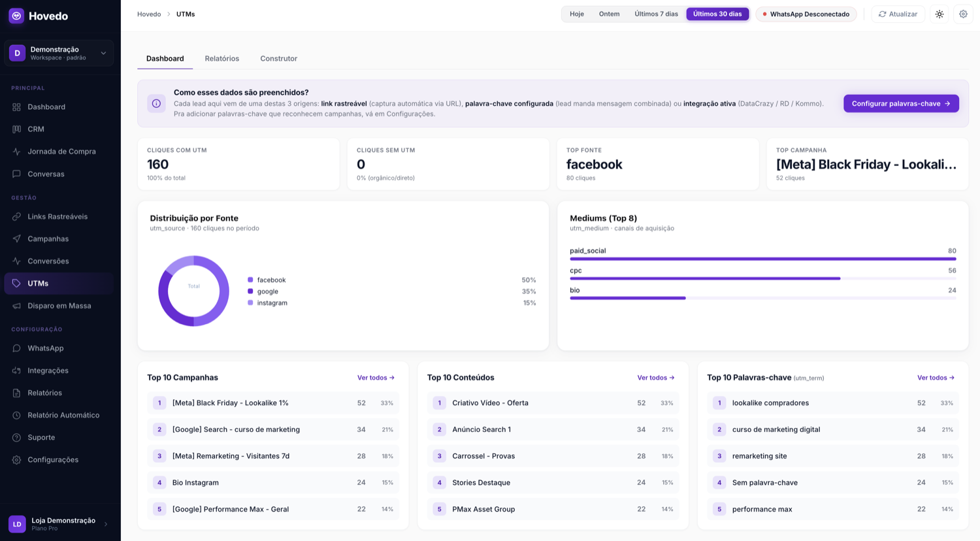Expand the Demonstração workspace selector
This screenshot has height=541, width=980.
coord(59,53)
